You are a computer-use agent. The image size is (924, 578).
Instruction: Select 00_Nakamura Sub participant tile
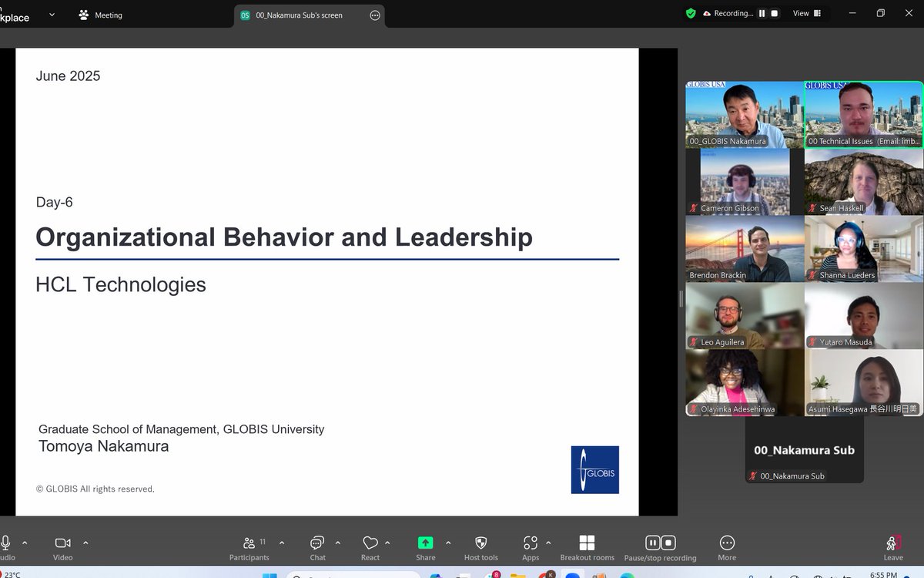804,450
